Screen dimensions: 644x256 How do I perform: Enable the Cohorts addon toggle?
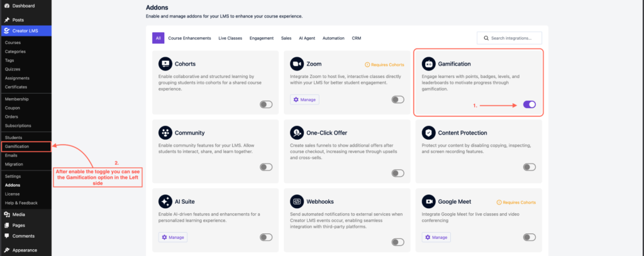point(266,104)
